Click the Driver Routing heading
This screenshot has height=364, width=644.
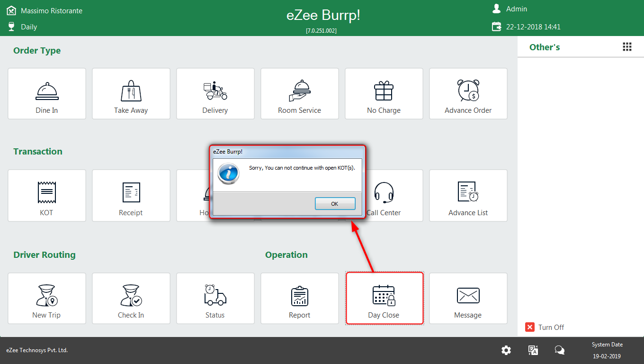coord(45,255)
